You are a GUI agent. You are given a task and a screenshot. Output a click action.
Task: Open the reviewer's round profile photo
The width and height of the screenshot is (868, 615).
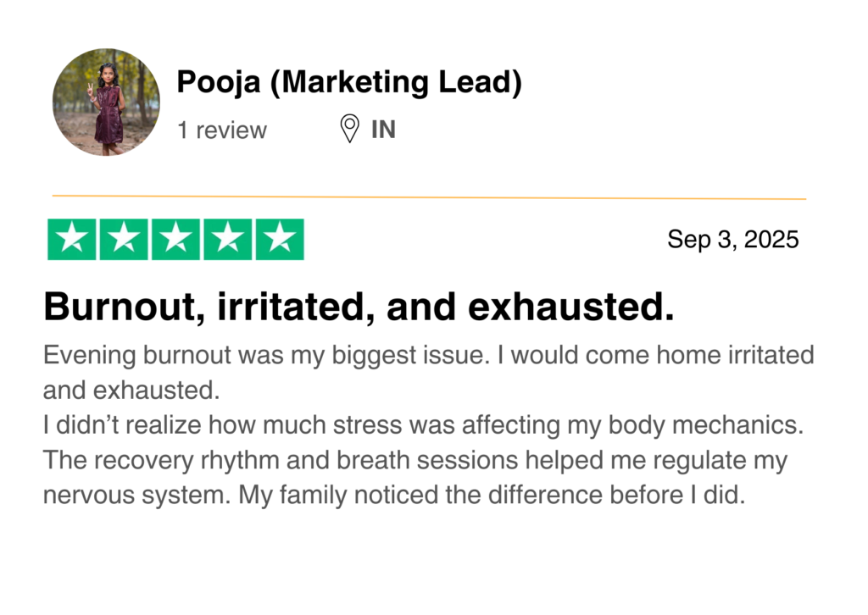point(106,102)
